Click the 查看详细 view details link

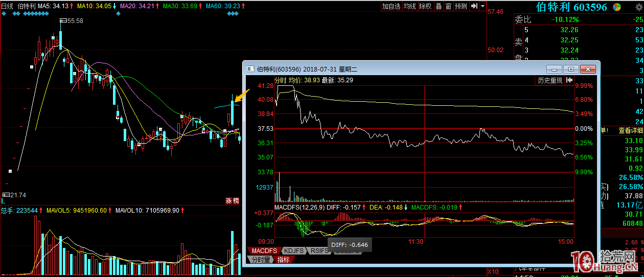click(x=631, y=130)
